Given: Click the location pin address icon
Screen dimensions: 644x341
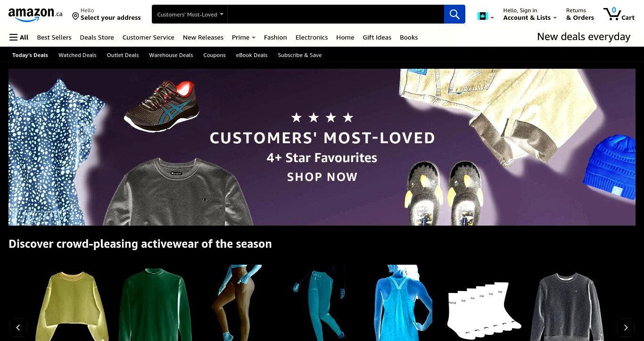Looking at the screenshot, I should click(x=75, y=16).
